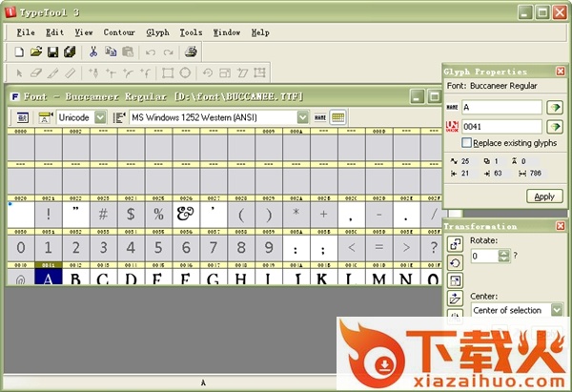The image size is (572, 392).
Task: Open the Help menu
Action: point(260,32)
